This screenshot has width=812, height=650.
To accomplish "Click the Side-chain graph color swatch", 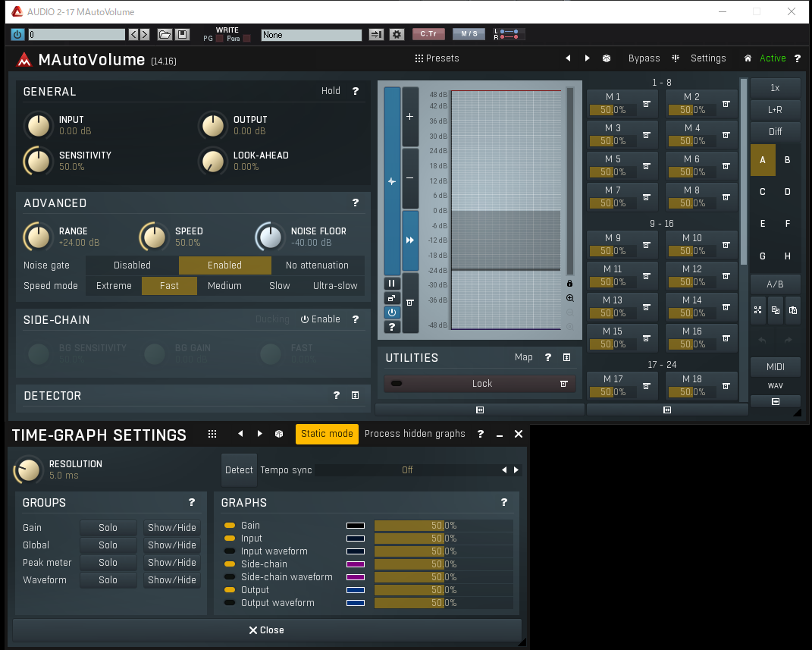I will [x=356, y=564].
